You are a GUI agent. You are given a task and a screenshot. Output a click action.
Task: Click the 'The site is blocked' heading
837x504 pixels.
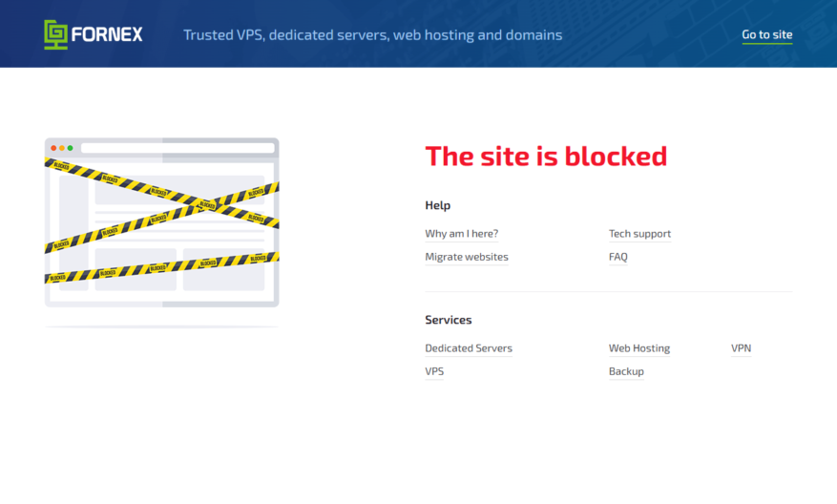(x=546, y=156)
